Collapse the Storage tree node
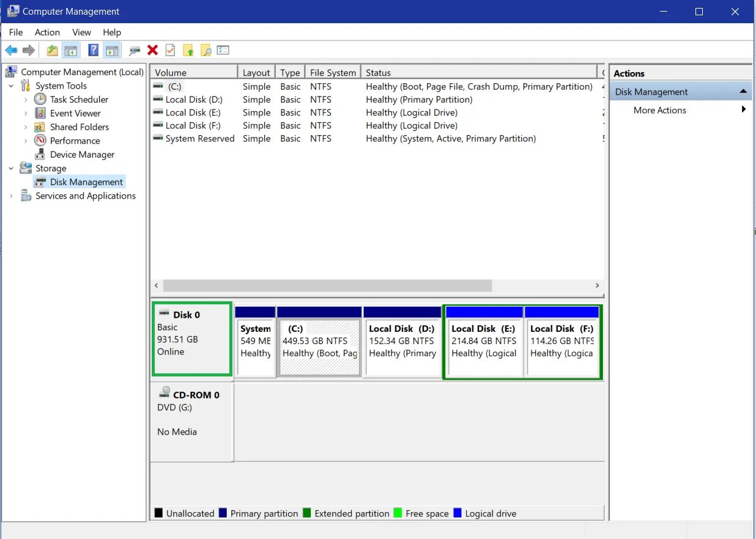This screenshot has width=756, height=539. 11,169
